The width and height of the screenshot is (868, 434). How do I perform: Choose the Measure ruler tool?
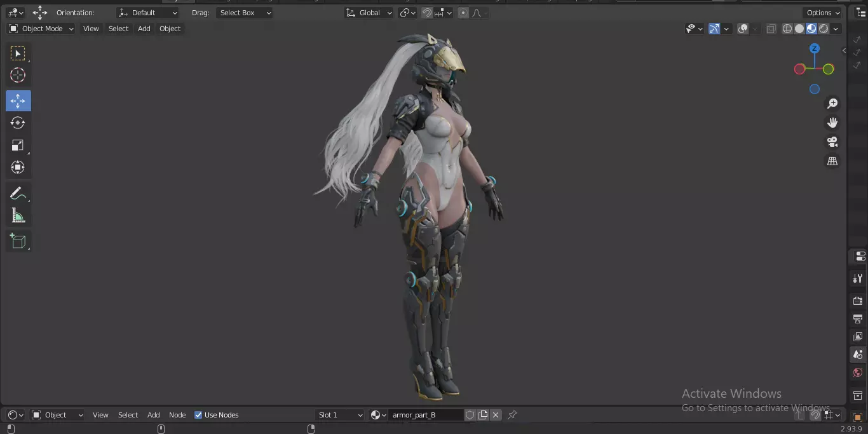click(x=18, y=216)
